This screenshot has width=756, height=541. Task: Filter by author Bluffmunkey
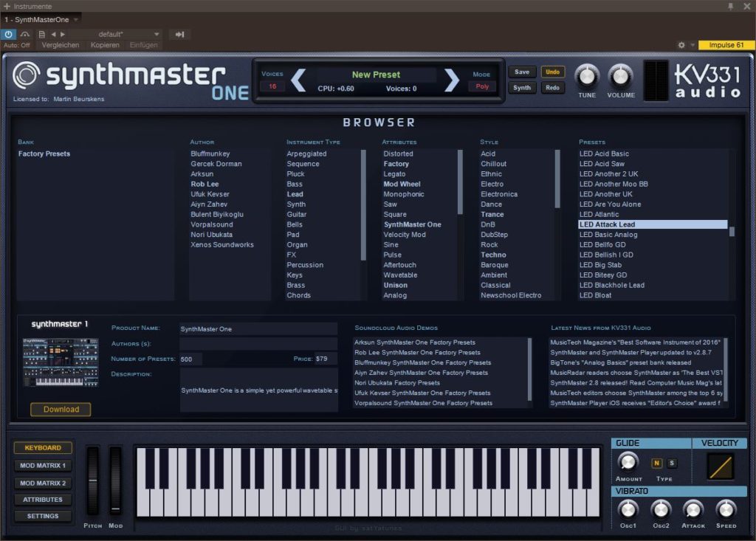(210, 154)
